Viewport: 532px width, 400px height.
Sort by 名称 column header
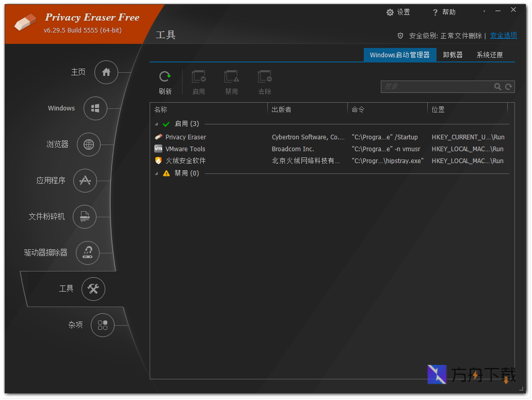point(208,109)
